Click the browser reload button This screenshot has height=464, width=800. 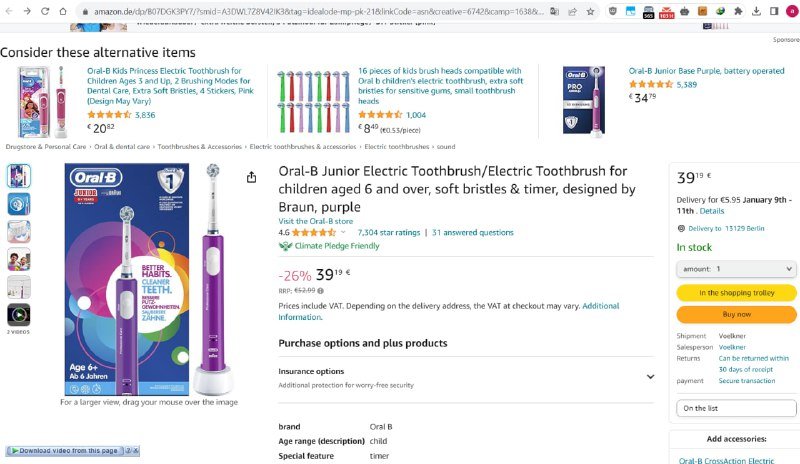pos(44,11)
